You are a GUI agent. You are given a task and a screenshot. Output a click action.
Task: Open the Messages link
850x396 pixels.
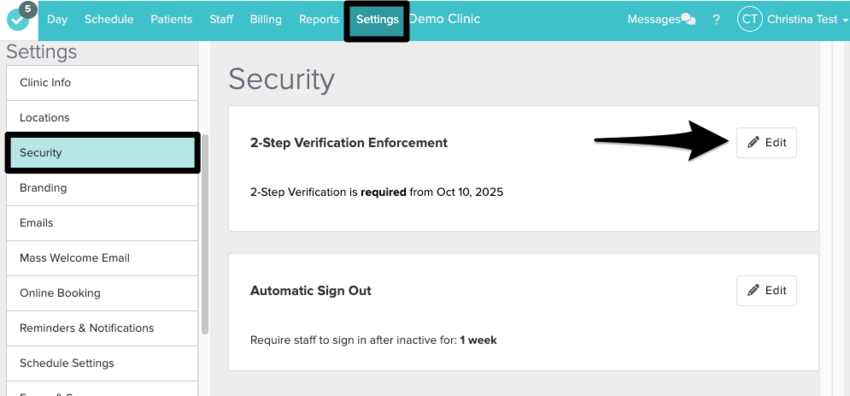[654, 20]
